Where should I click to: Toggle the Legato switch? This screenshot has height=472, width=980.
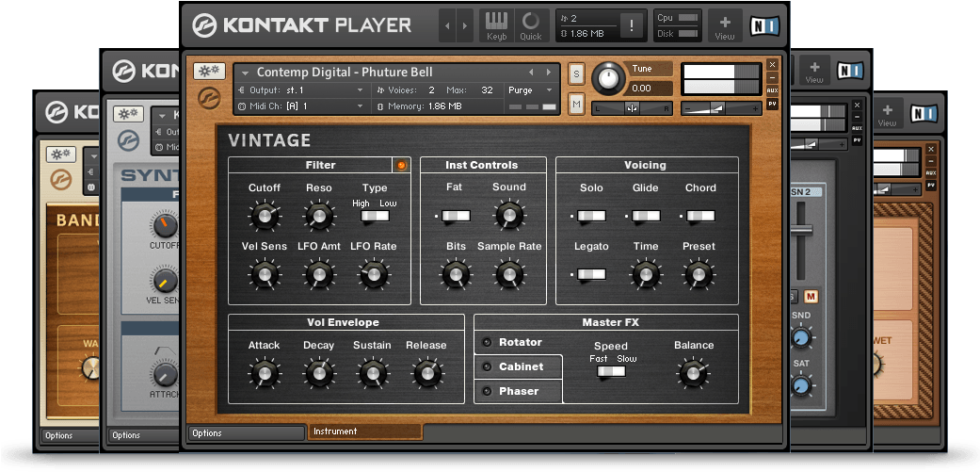click(591, 274)
